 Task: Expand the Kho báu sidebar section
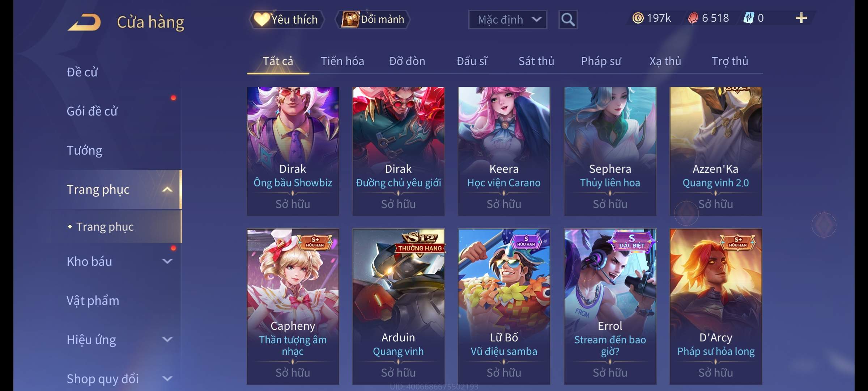pyautogui.click(x=167, y=261)
